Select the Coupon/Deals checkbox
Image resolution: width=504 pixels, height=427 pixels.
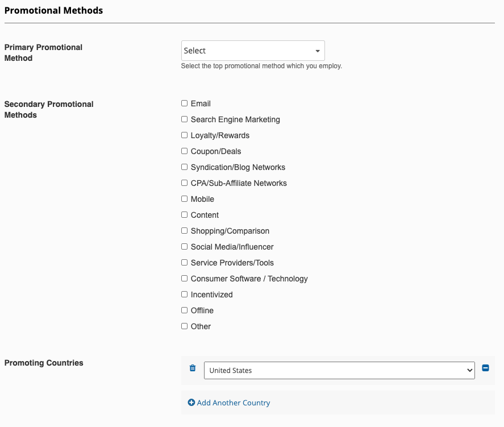point(184,151)
